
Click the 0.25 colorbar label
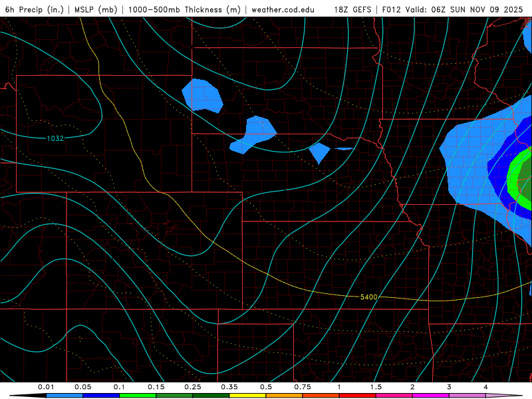pyautogui.click(x=193, y=387)
